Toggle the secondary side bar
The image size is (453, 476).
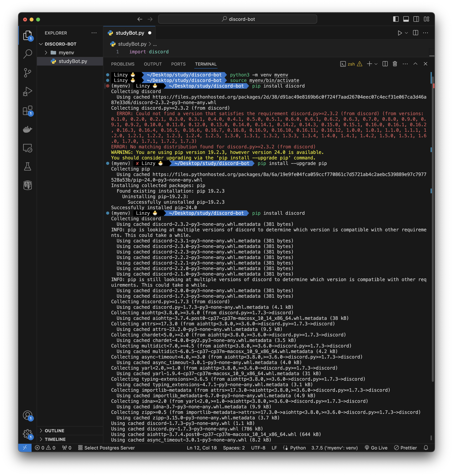click(x=416, y=19)
